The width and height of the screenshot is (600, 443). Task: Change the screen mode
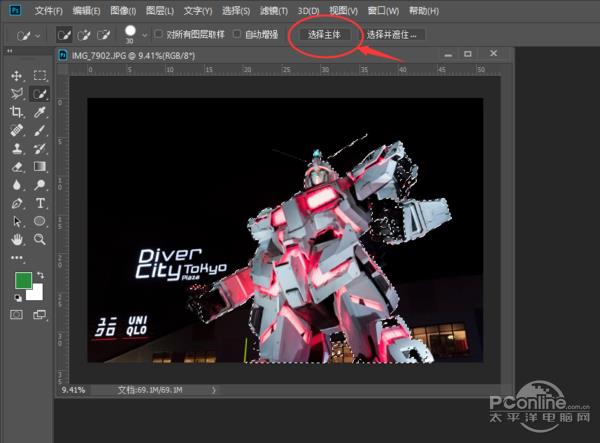[x=39, y=315]
